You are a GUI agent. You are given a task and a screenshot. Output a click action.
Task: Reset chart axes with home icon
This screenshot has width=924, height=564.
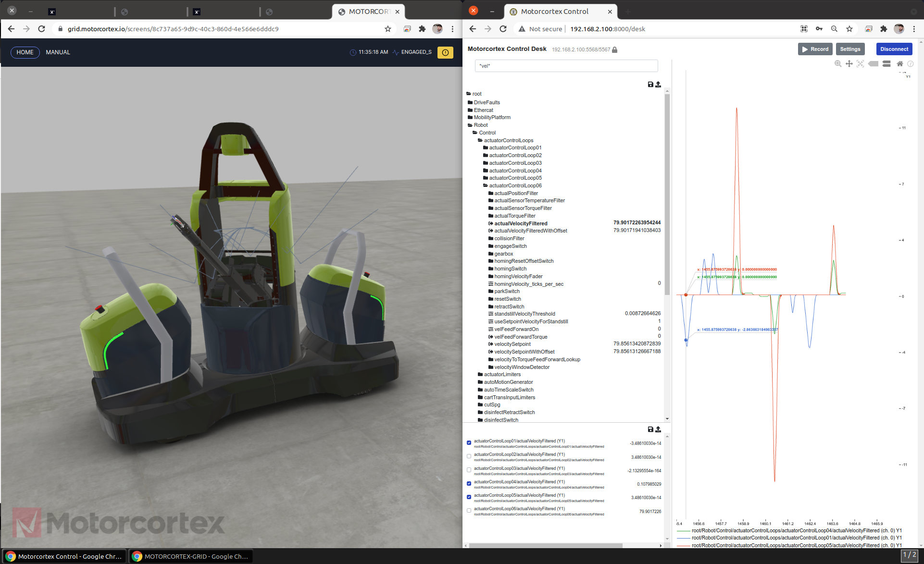899,64
